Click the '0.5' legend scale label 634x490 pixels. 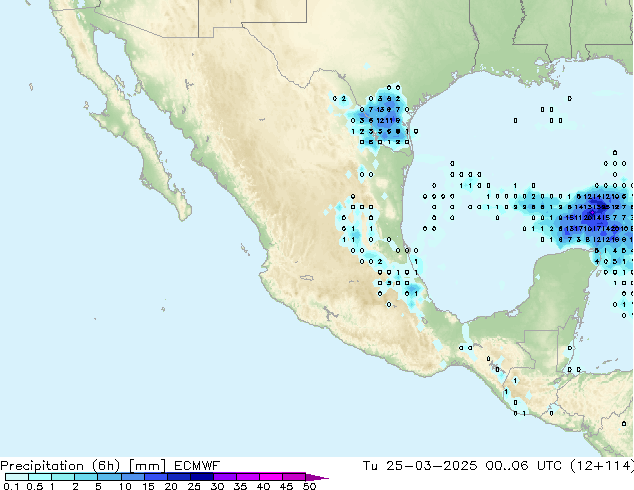coord(34,486)
